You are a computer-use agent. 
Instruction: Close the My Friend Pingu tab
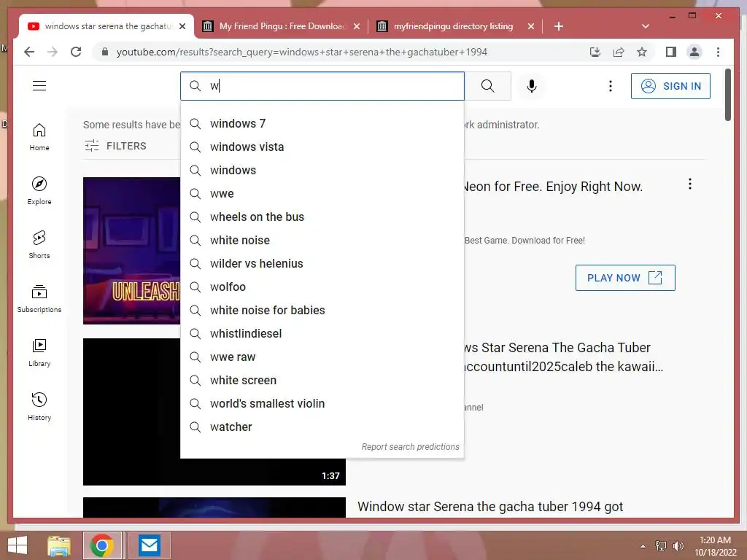click(x=356, y=26)
